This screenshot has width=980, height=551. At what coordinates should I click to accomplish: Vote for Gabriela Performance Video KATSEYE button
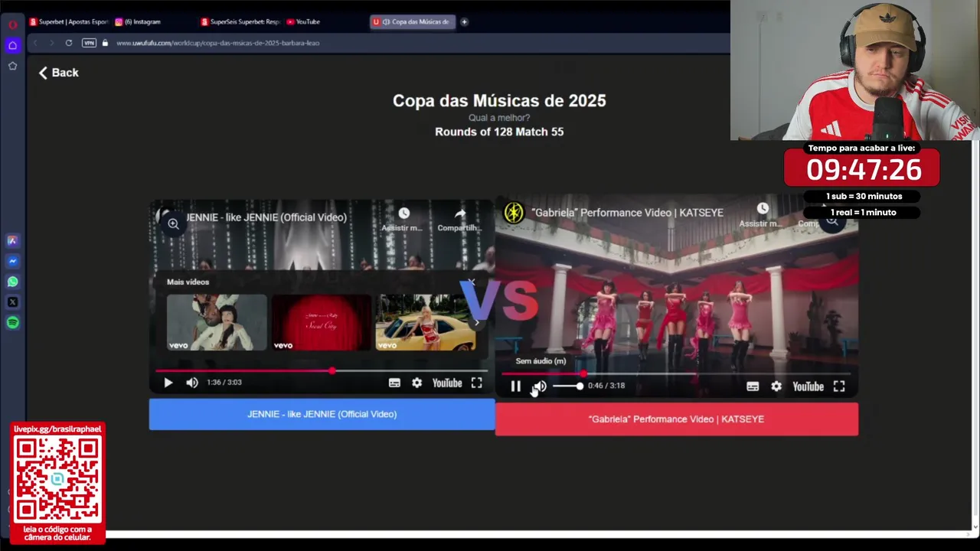(677, 419)
